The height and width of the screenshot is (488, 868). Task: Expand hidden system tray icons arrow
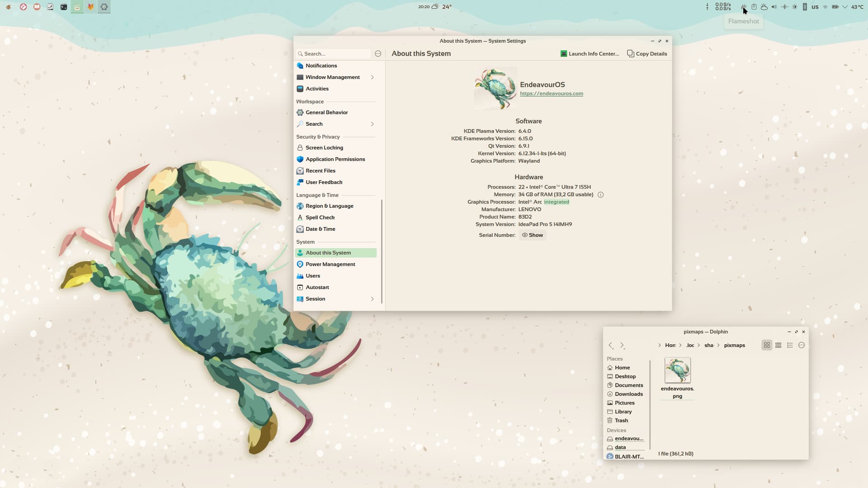pyautogui.click(x=844, y=7)
